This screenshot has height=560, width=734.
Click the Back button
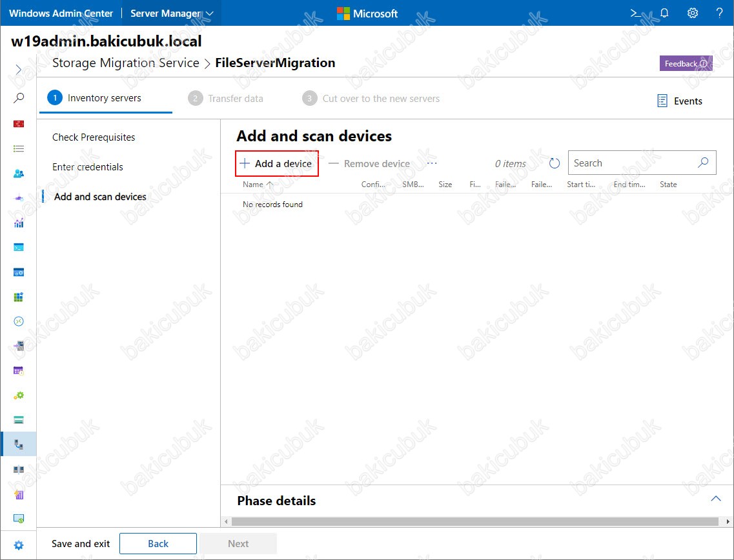click(x=158, y=544)
